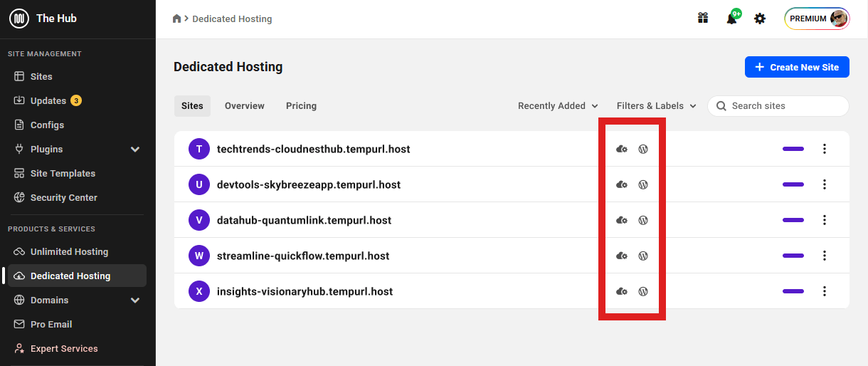Click Dedicated Hosting breadcrumb text

tap(232, 19)
